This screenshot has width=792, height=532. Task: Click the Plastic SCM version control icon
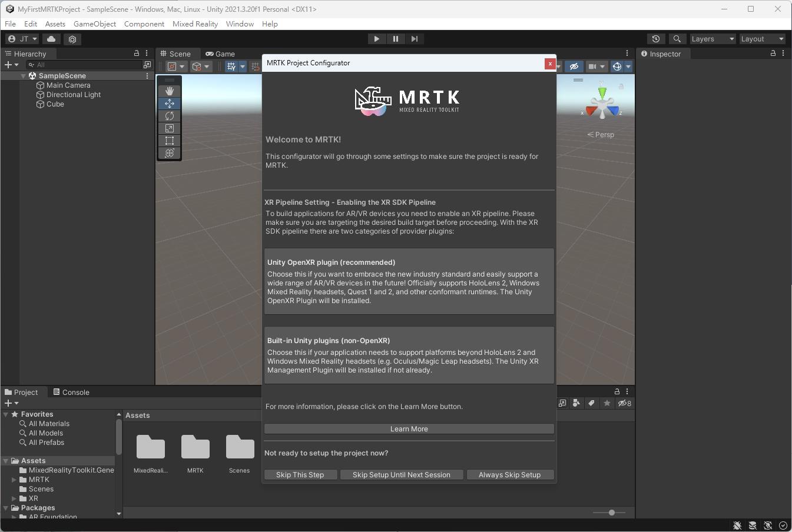(x=72, y=39)
